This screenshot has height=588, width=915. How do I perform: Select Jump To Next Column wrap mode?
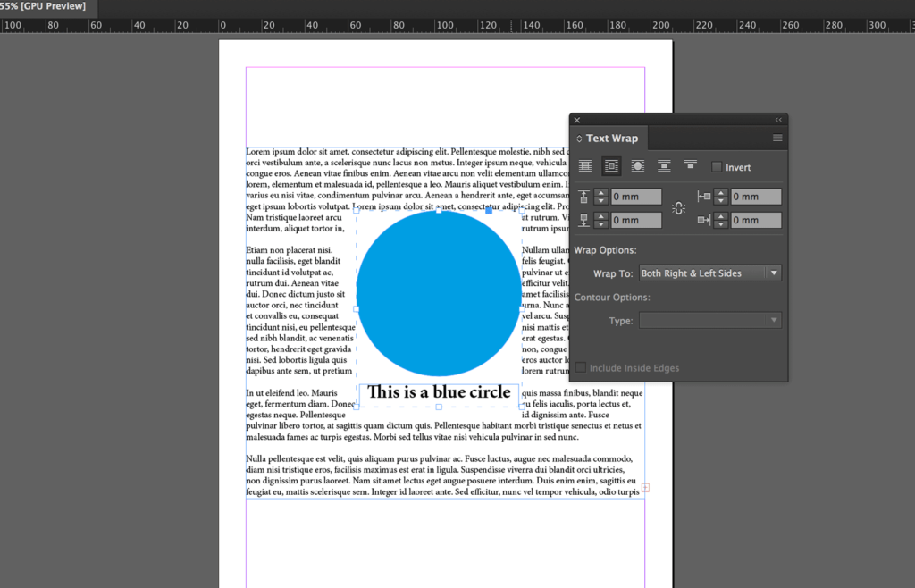(691, 165)
